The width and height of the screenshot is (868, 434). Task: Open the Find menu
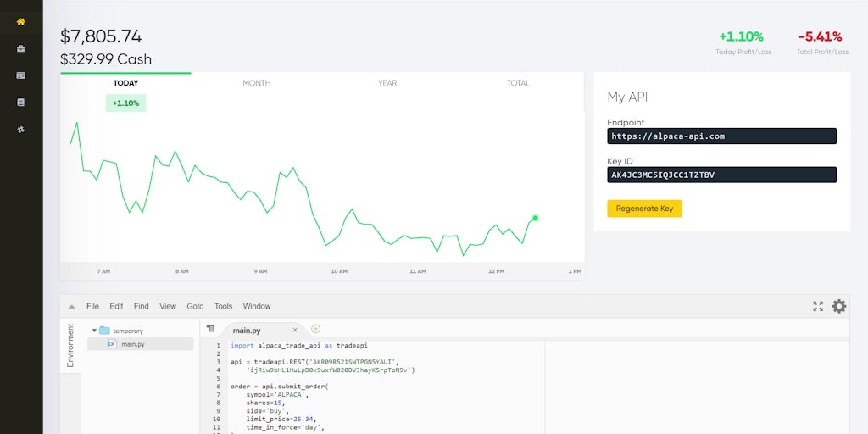tap(142, 306)
